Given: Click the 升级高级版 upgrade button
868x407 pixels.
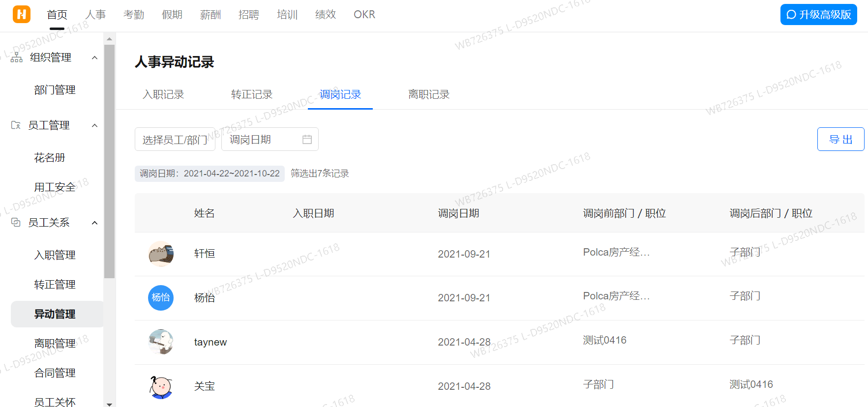Looking at the screenshot, I should [x=819, y=14].
